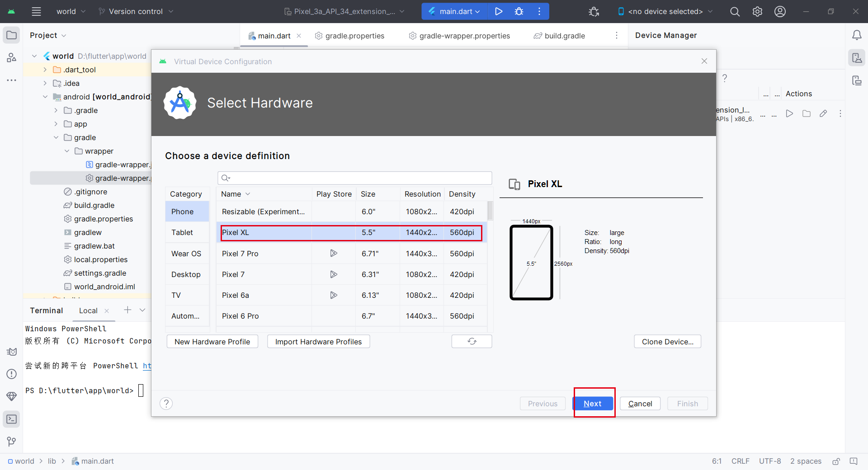Open editor tabs overflow menu
Viewport: 868px width, 470px height.
tap(617, 35)
